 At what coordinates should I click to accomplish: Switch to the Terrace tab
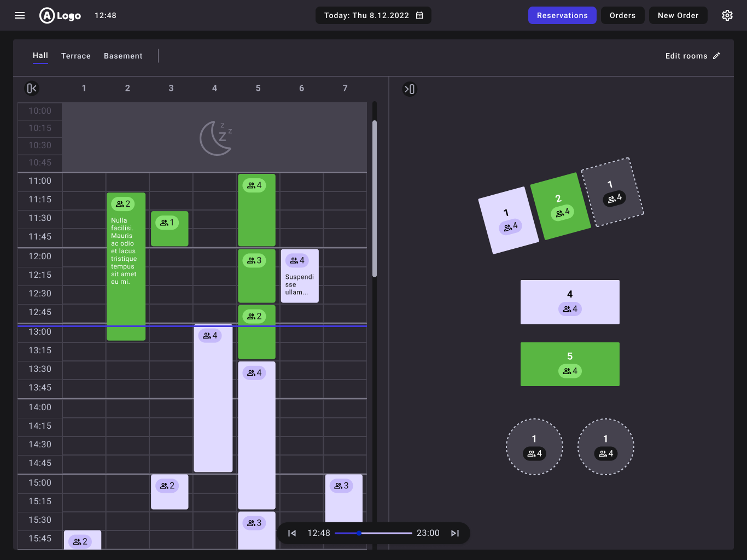pyautogui.click(x=76, y=56)
